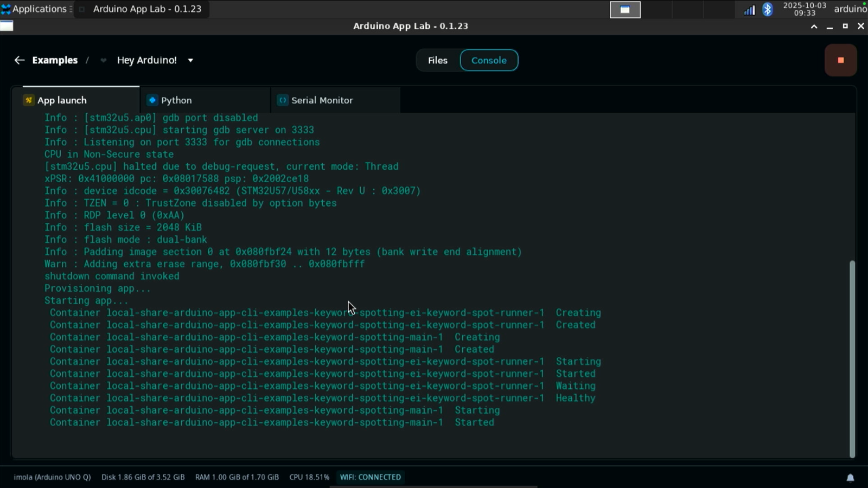Viewport: 868px width, 488px height.
Task: Click the 'CPU in Non-Secure state' line
Action: pos(109,155)
